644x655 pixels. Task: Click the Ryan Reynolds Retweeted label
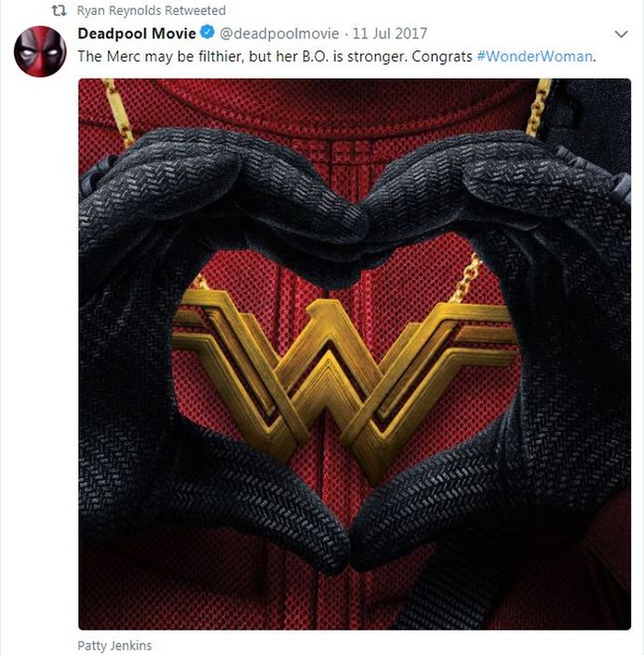(x=152, y=10)
